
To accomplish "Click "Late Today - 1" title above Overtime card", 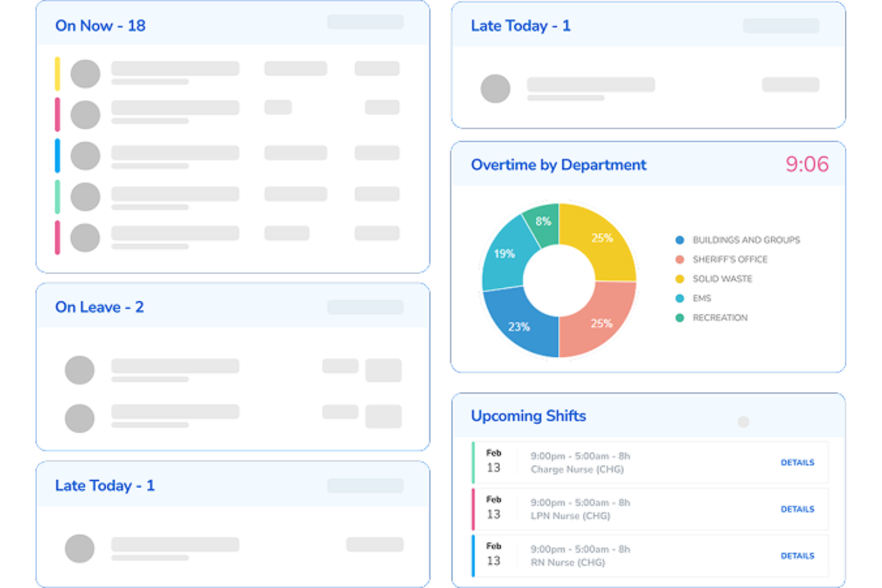I will [520, 26].
